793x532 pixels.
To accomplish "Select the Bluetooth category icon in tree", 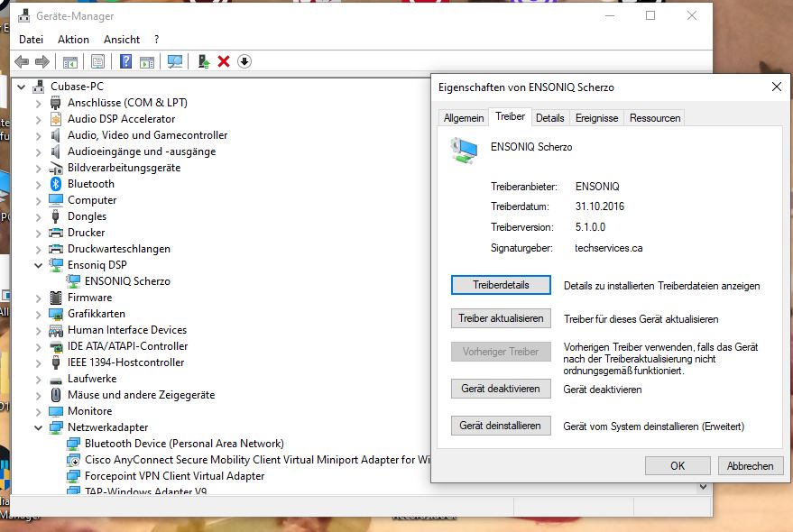I will [56, 184].
